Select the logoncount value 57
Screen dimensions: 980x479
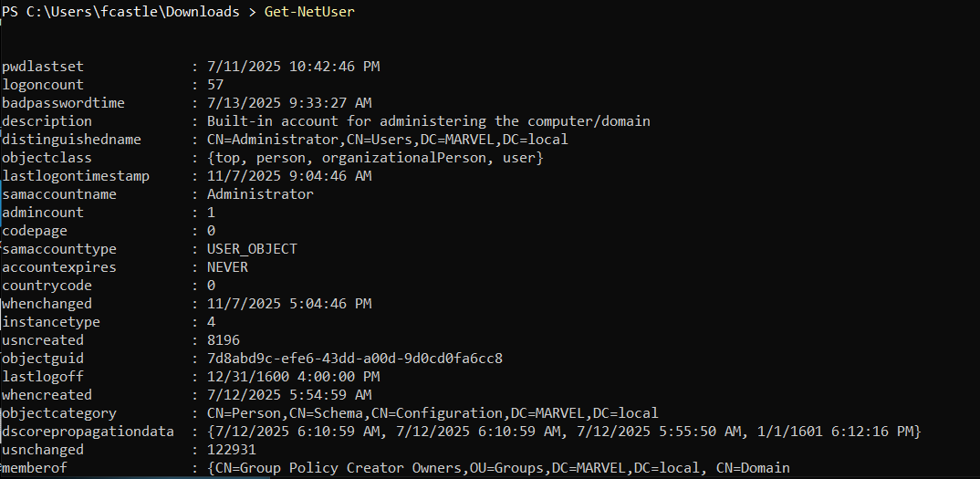click(x=215, y=85)
